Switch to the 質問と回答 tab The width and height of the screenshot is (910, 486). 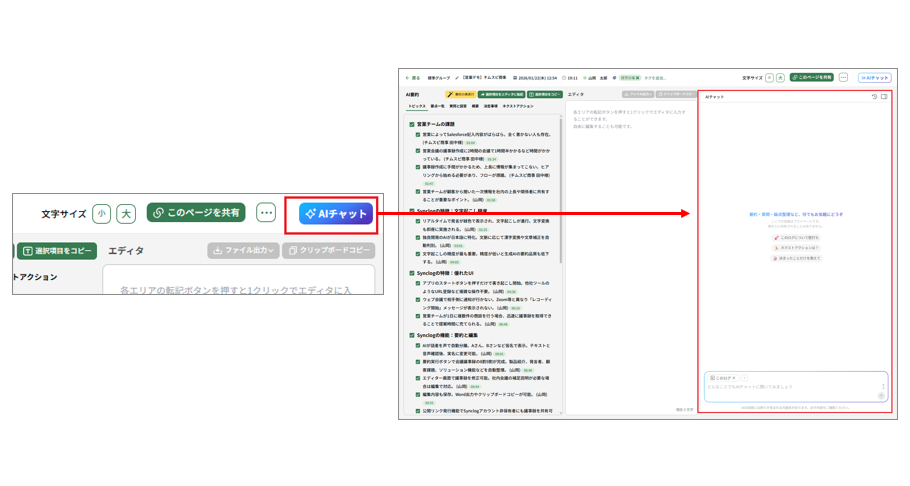click(x=458, y=106)
